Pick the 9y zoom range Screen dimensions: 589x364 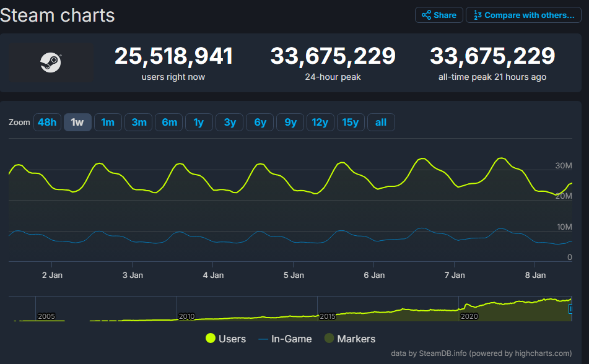click(x=290, y=122)
